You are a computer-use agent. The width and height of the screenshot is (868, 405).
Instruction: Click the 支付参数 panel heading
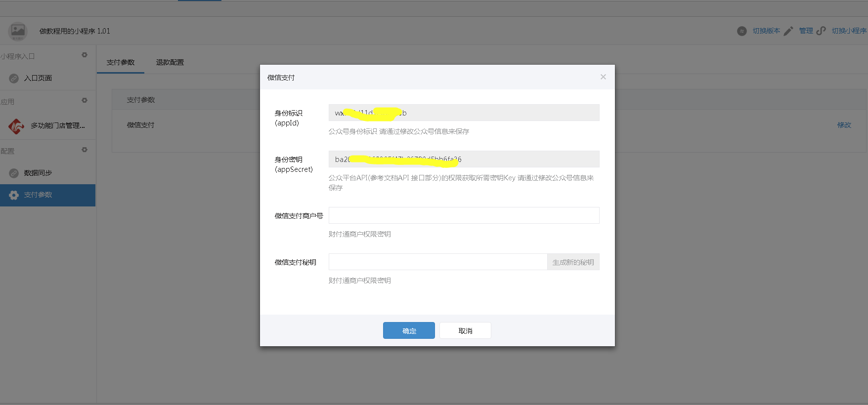pos(141,100)
